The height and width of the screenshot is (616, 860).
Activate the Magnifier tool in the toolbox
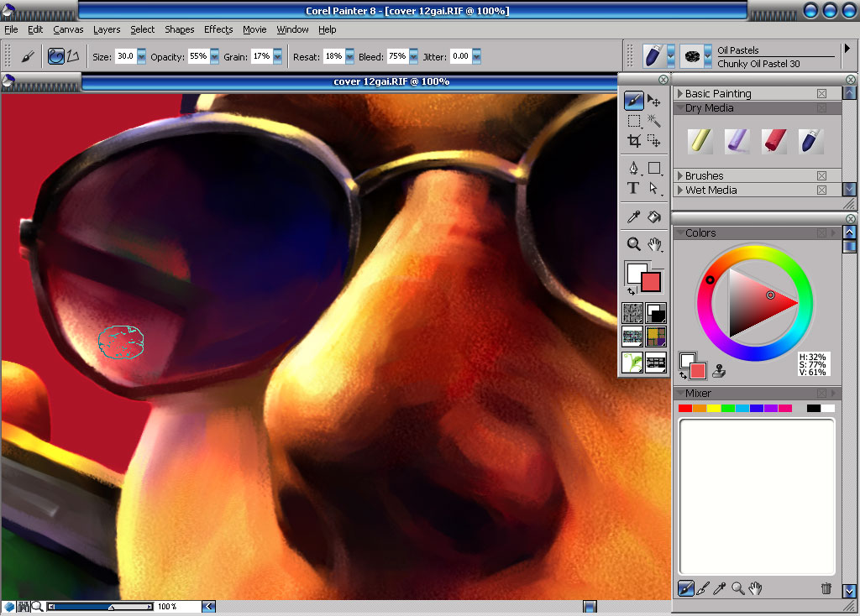tap(634, 244)
